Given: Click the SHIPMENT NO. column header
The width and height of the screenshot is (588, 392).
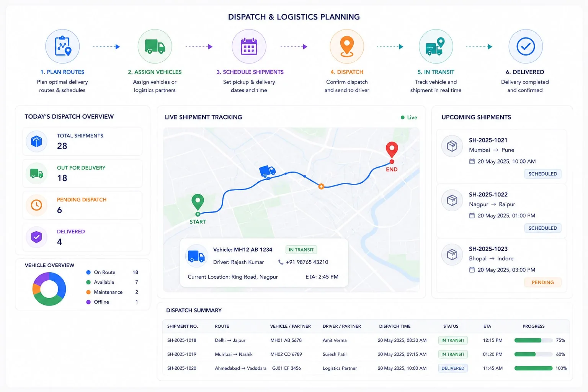Looking at the screenshot, I should (x=183, y=327).
